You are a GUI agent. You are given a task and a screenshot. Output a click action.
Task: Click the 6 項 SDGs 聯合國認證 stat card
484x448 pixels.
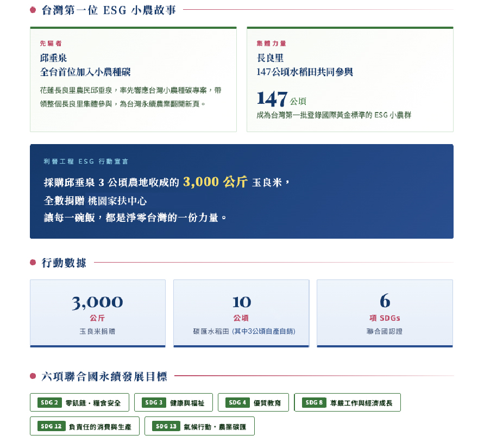[x=385, y=313]
